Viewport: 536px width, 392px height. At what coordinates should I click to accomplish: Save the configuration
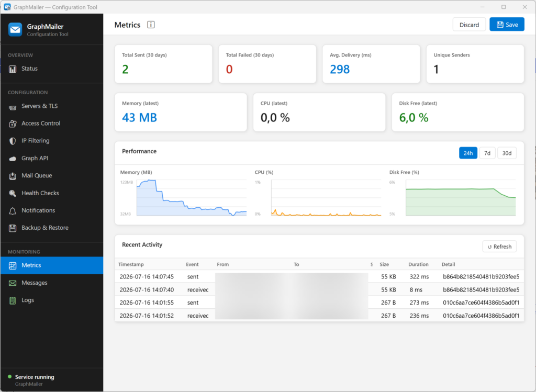pyautogui.click(x=507, y=25)
